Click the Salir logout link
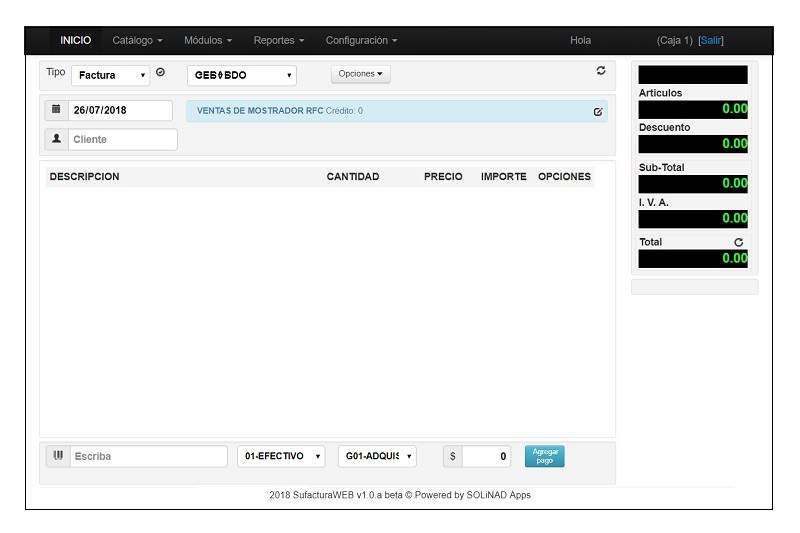800x533 pixels. (x=711, y=40)
